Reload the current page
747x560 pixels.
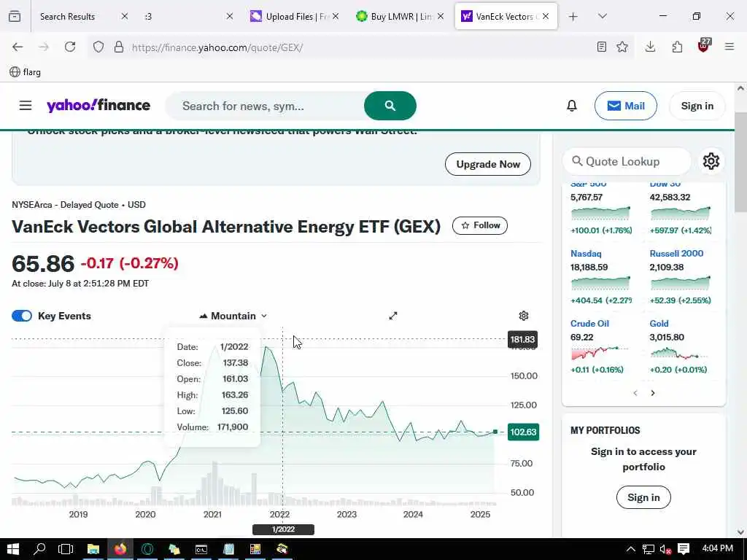click(70, 47)
